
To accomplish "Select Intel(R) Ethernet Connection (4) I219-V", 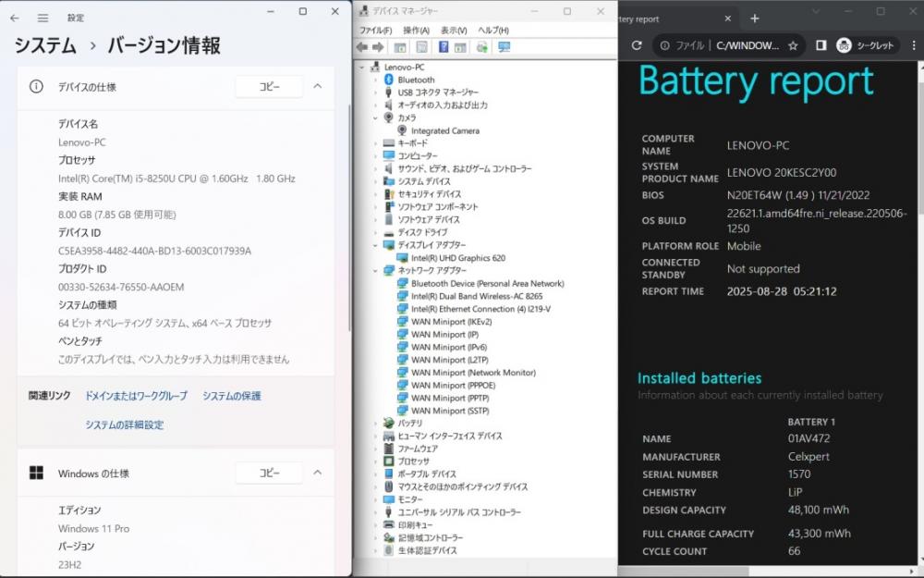I will 480,309.
